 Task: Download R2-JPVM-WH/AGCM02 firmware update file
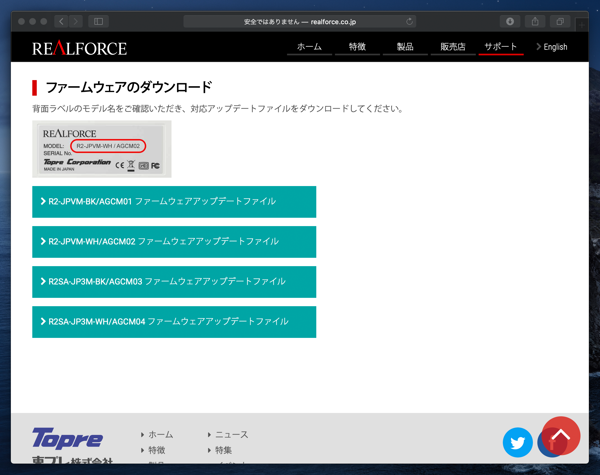coord(174,242)
